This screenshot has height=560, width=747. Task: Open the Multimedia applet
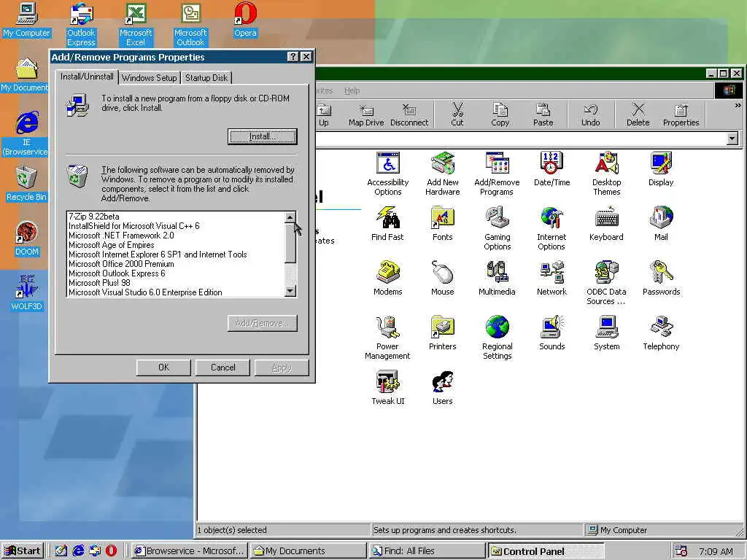click(x=497, y=279)
